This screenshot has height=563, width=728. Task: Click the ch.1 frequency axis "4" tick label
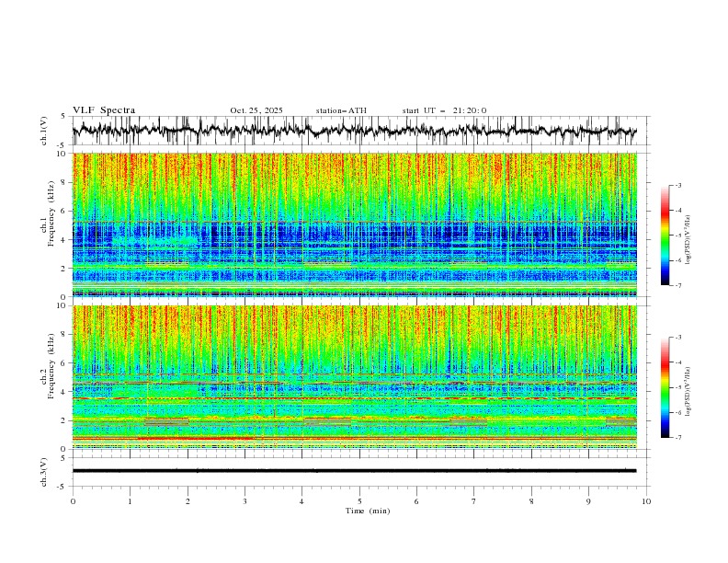(x=65, y=240)
